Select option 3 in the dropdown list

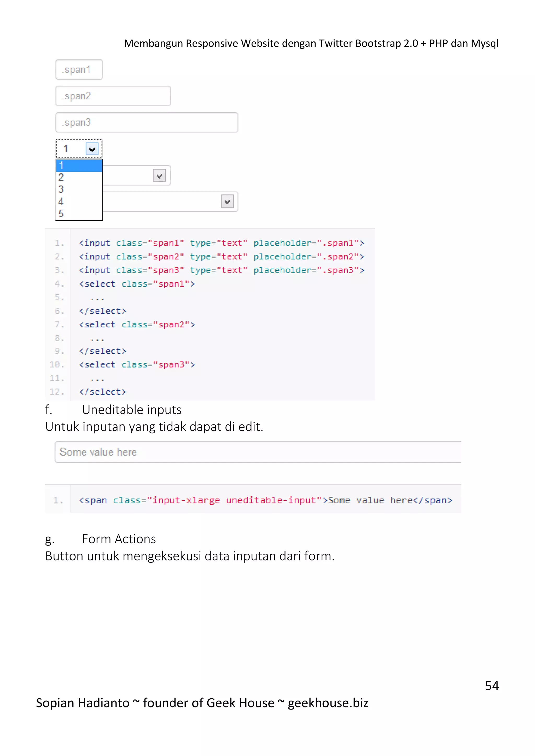point(79,189)
